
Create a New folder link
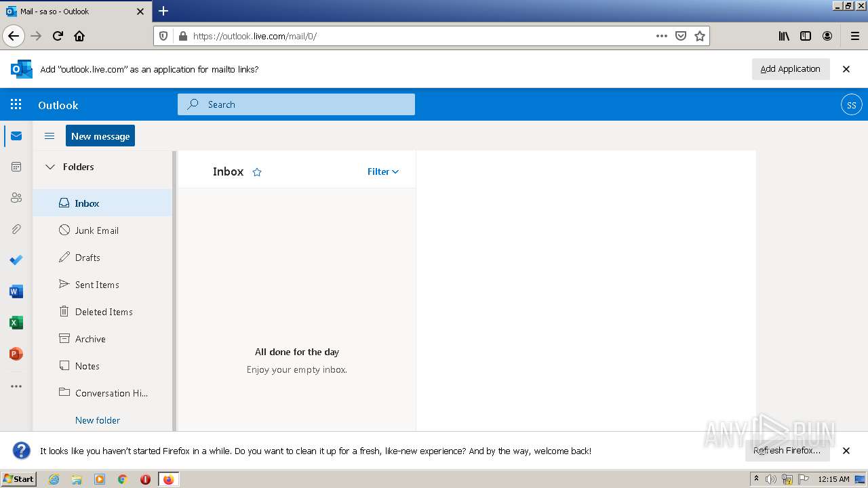[x=98, y=420]
